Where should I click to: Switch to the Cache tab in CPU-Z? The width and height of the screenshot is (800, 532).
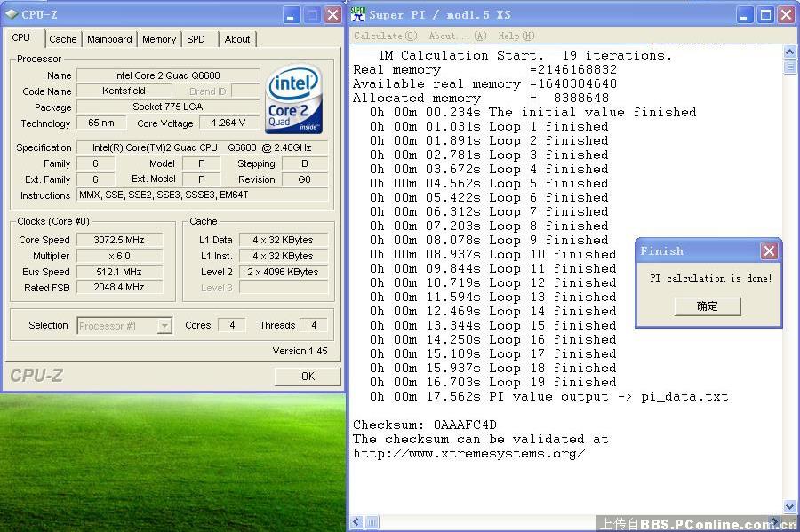[x=63, y=39]
